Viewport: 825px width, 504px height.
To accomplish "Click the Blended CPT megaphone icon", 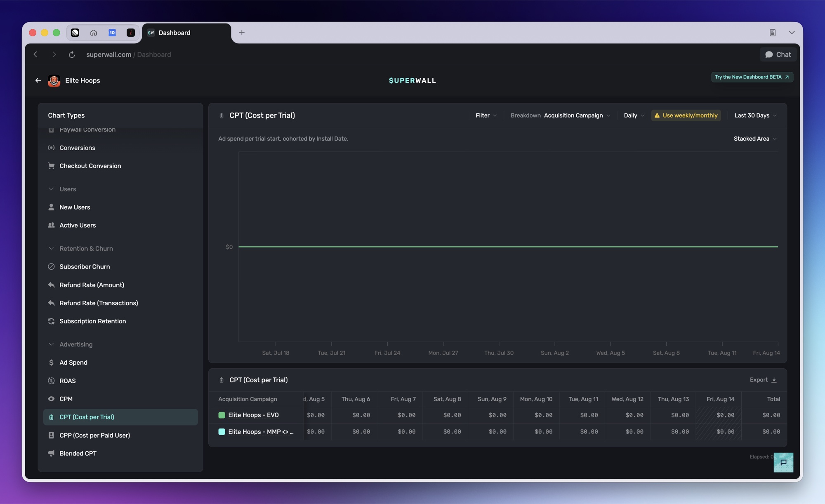I will [x=51, y=453].
